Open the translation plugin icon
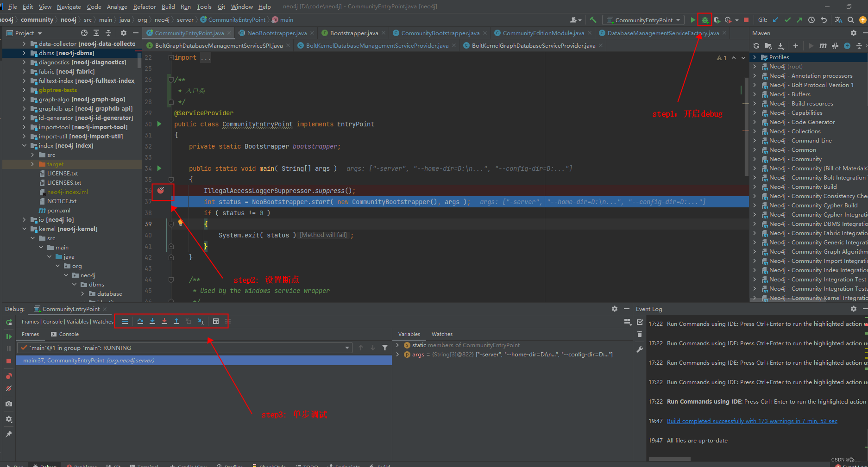This screenshot has height=467, width=868. 838,20
